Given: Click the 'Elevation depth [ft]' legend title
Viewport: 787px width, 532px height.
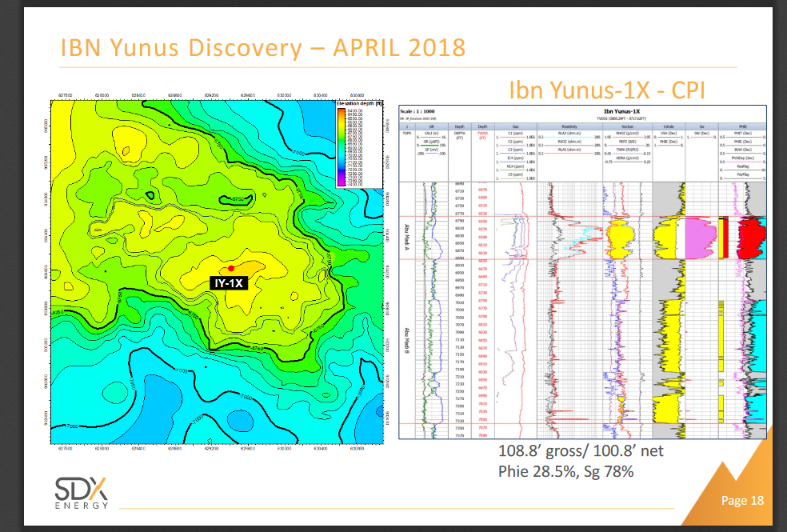Looking at the screenshot, I should [x=359, y=103].
